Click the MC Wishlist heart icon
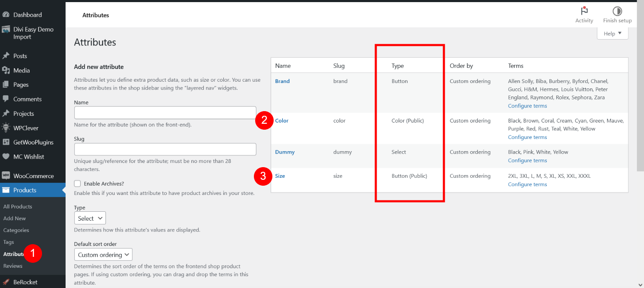Image resolution: width=644 pixels, height=288 pixels. pyautogui.click(x=6, y=157)
